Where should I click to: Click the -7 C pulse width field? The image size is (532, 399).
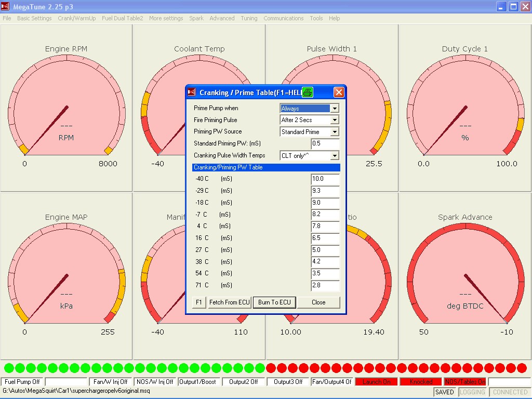point(325,214)
